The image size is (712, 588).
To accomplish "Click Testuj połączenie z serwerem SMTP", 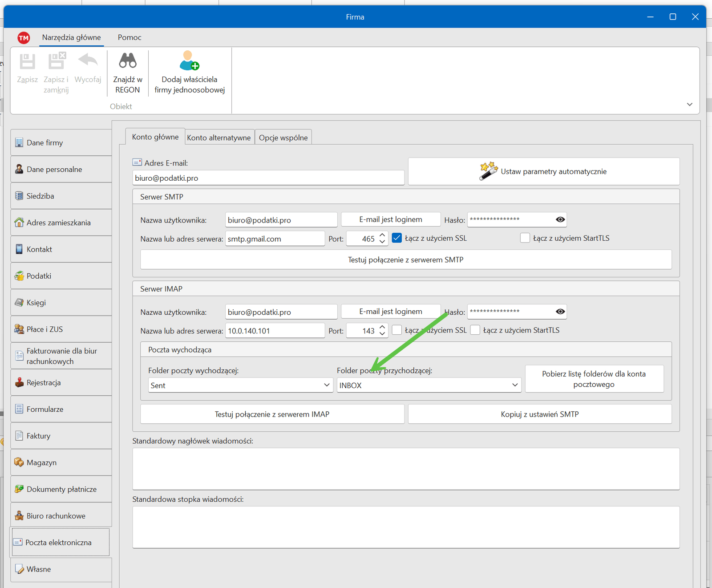I will pyautogui.click(x=405, y=260).
